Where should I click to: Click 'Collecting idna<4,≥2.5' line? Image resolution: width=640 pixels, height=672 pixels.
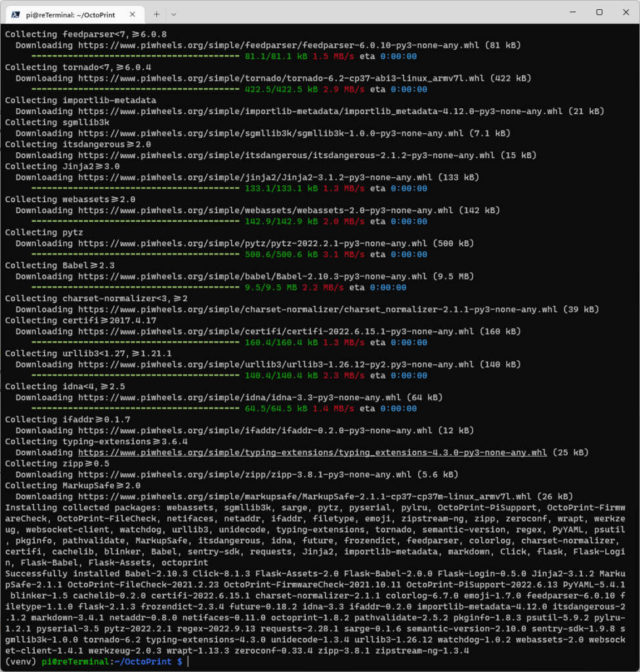click(x=65, y=387)
